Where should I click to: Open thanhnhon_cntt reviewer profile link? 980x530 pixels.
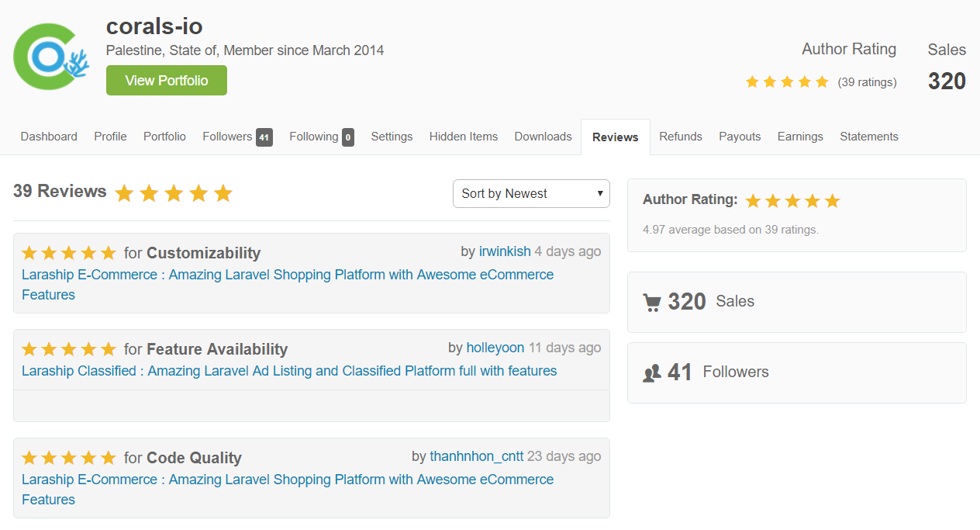tap(477, 456)
